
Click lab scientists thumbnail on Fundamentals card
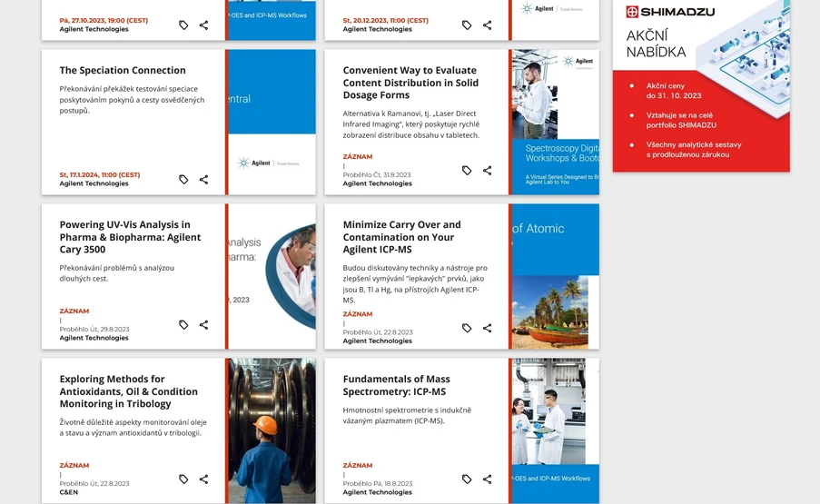pyautogui.click(x=556, y=430)
